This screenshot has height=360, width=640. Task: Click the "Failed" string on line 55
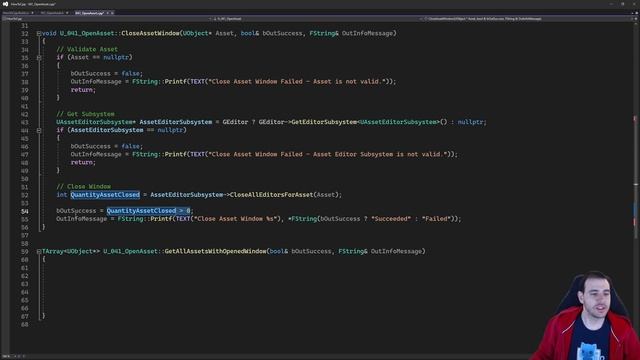point(437,219)
